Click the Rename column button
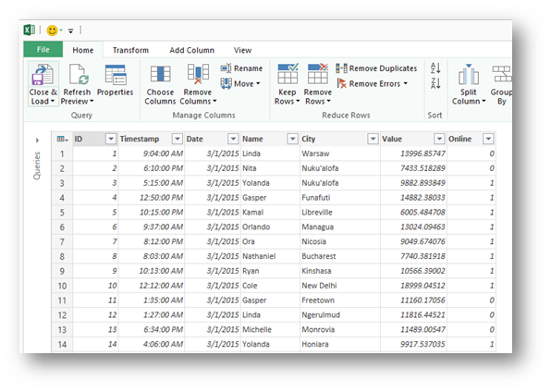The height and width of the screenshot is (392, 551). point(241,68)
